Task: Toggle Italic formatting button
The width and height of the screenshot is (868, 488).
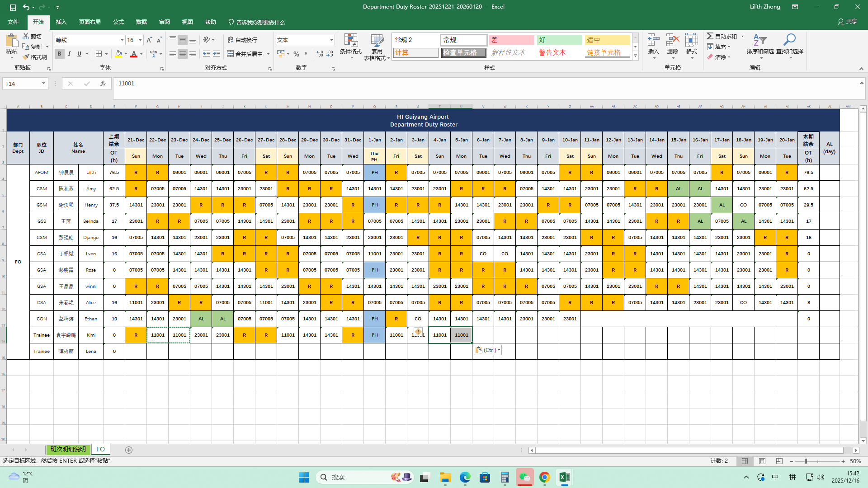Action: click(69, 54)
